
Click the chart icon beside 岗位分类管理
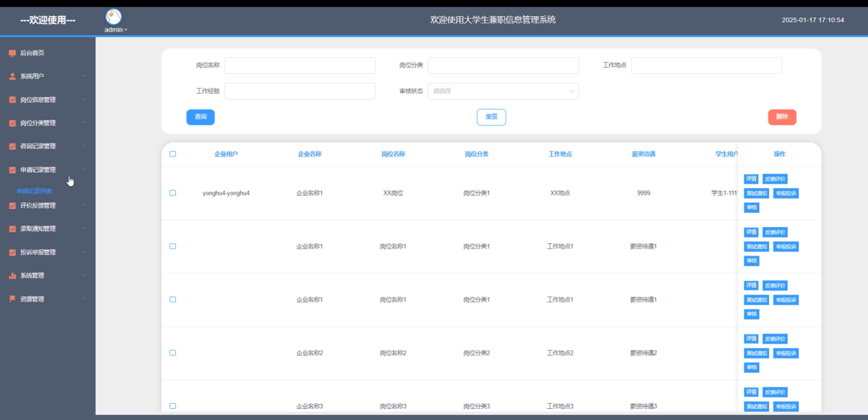pyautogui.click(x=12, y=123)
